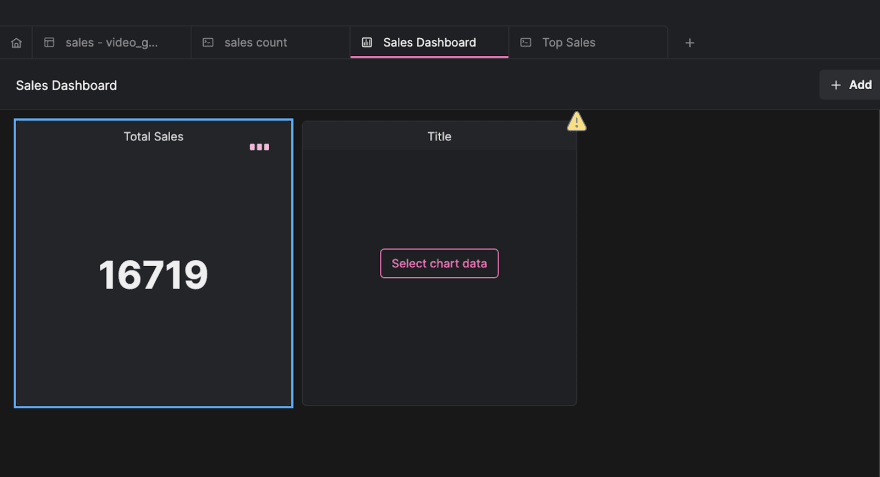Select the Sales Dashboard tab
Image resolution: width=880 pixels, height=477 pixels.
point(429,43)
